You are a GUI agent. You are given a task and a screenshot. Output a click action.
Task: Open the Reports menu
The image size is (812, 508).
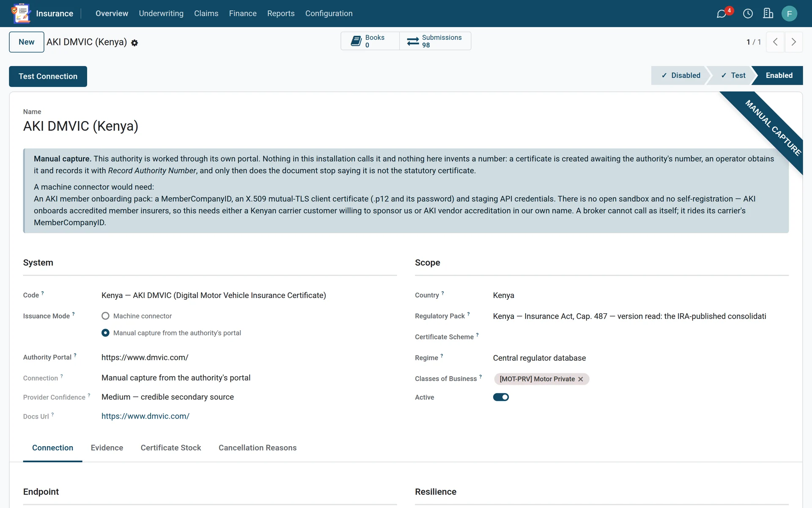281,14
